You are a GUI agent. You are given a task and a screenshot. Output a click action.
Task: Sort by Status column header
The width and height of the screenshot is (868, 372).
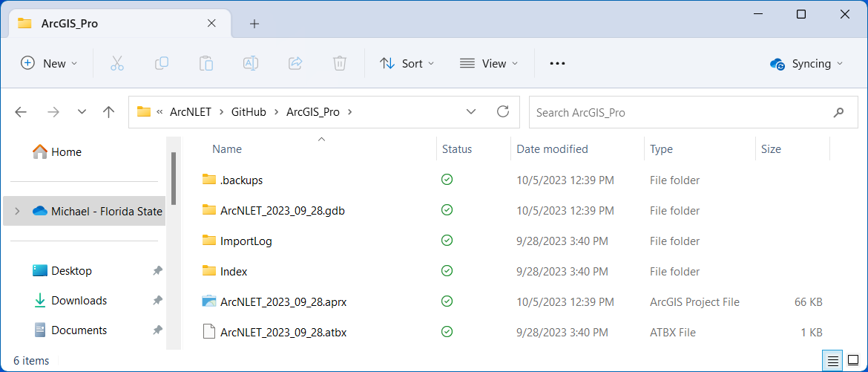click(457, 149)
